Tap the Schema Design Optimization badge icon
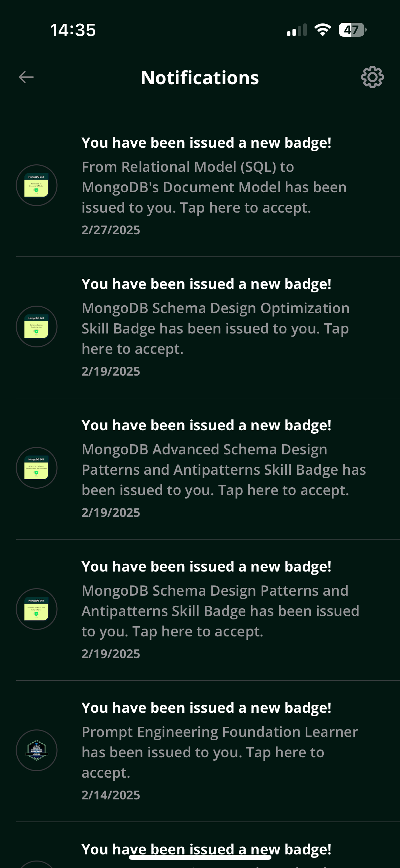This screenshot has height=868, width=400. [x=37, y=327]
